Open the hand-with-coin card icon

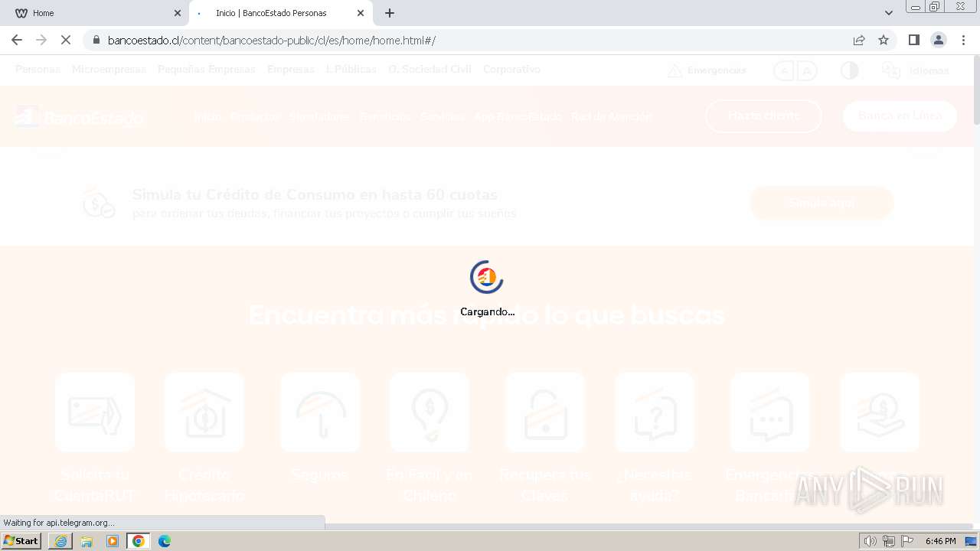(880, 412)
